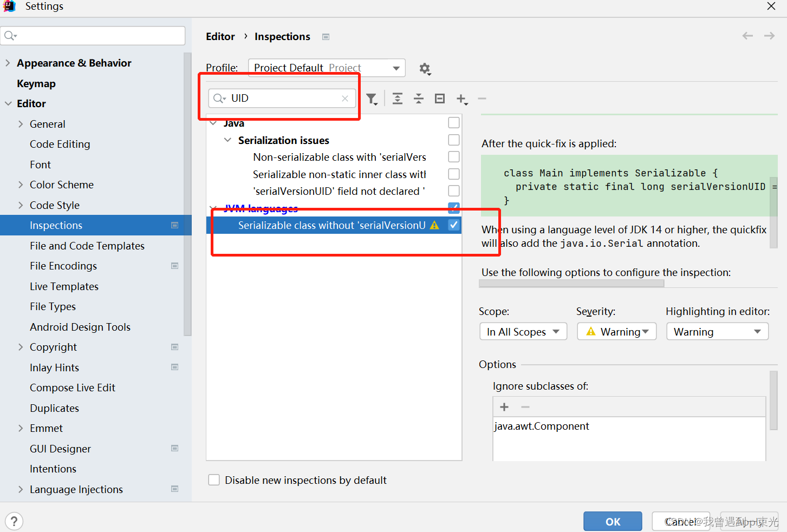This screenshot has height=532, width=787.
Task: Enable Serializable non-static inner class inspection
Action: point(454,174)
